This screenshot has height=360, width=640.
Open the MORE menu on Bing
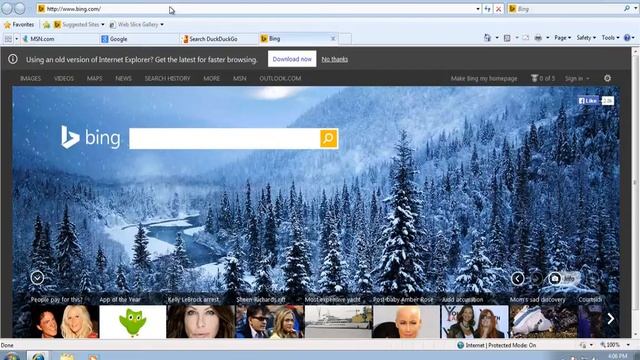click(x=211, y=78)
